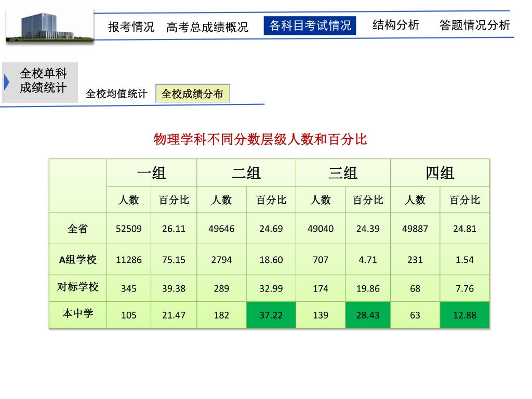Select cell with value 105
Viewport: 532px width, 399px height.
[x=129, y=315]
